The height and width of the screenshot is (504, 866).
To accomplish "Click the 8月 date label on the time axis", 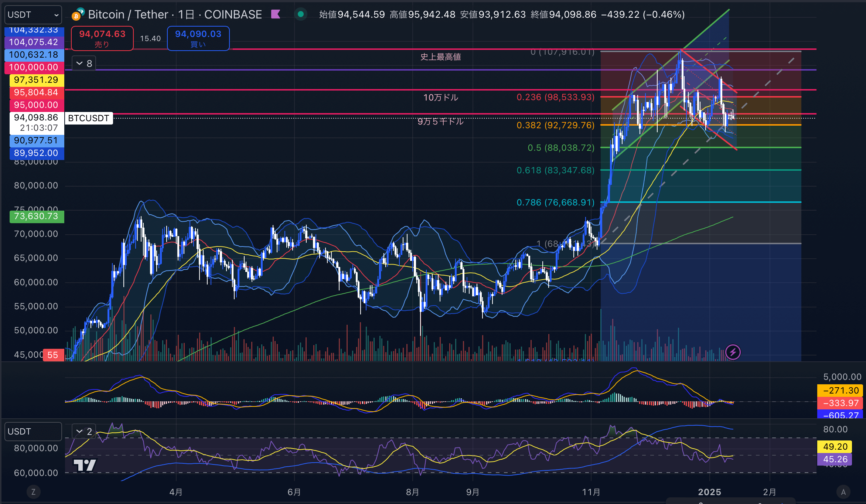I will (x=412, y=492).
